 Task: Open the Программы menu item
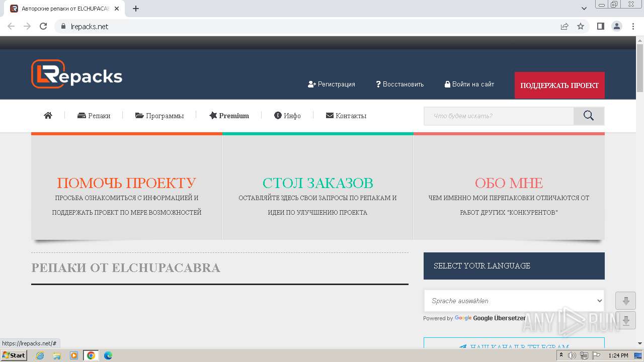(159, 116)
